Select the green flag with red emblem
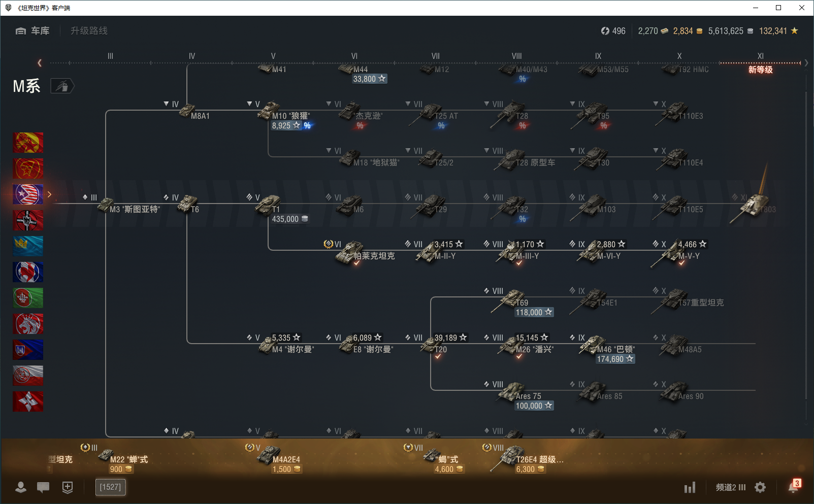Image resolution: width=814 pixels, height=504 pixels. (28, 298)
